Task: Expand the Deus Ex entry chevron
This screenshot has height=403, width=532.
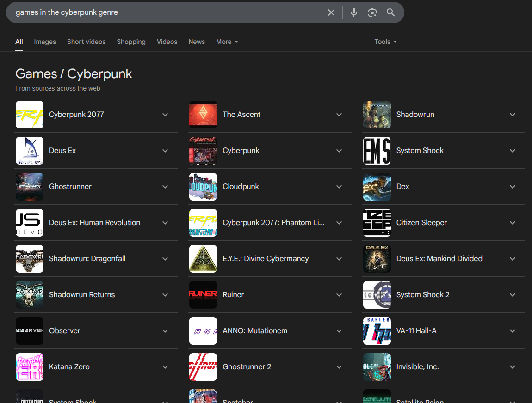Action: (x=165, y=151)
